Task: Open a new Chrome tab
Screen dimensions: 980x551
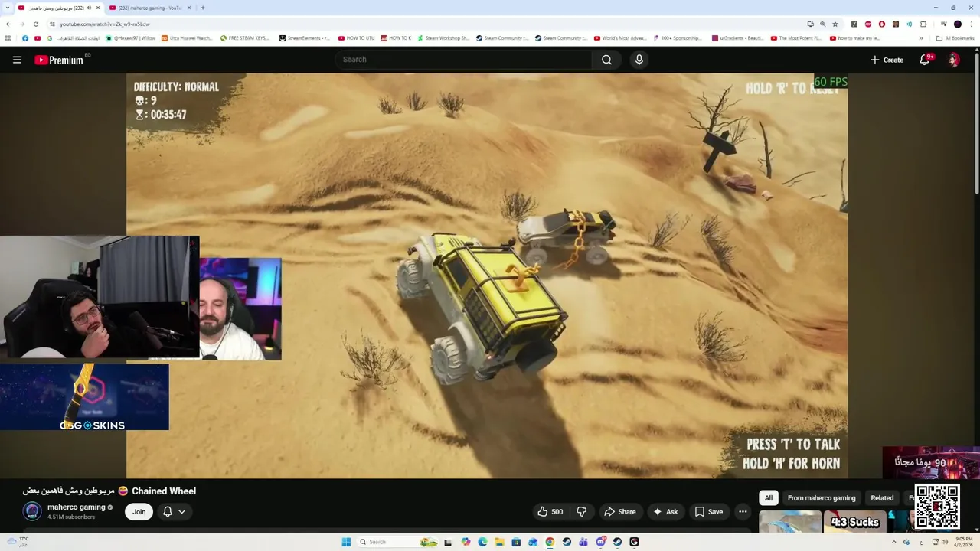Action: click(202, 8)
